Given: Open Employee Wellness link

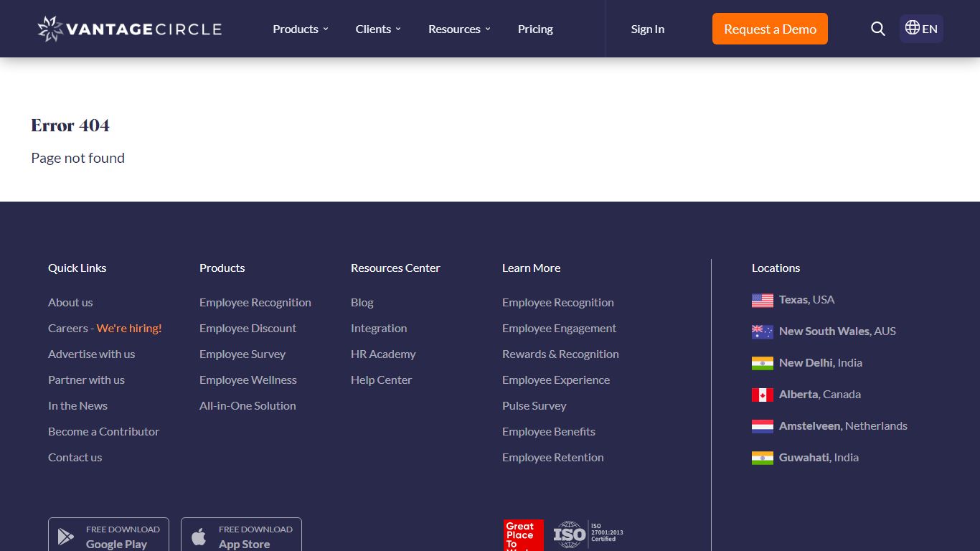Looking at the screenshot, I should pyautogui.click(x=248, y=380).
